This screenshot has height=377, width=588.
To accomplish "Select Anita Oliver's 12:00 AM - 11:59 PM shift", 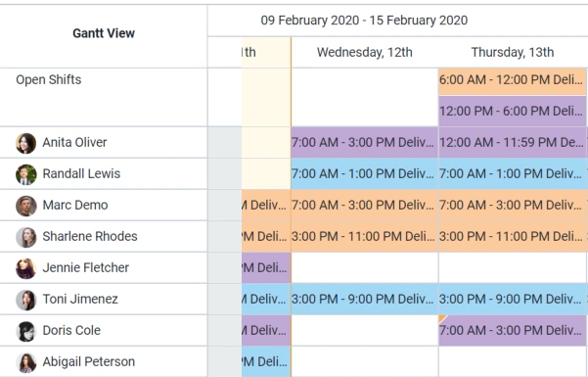I will (513, 142).
